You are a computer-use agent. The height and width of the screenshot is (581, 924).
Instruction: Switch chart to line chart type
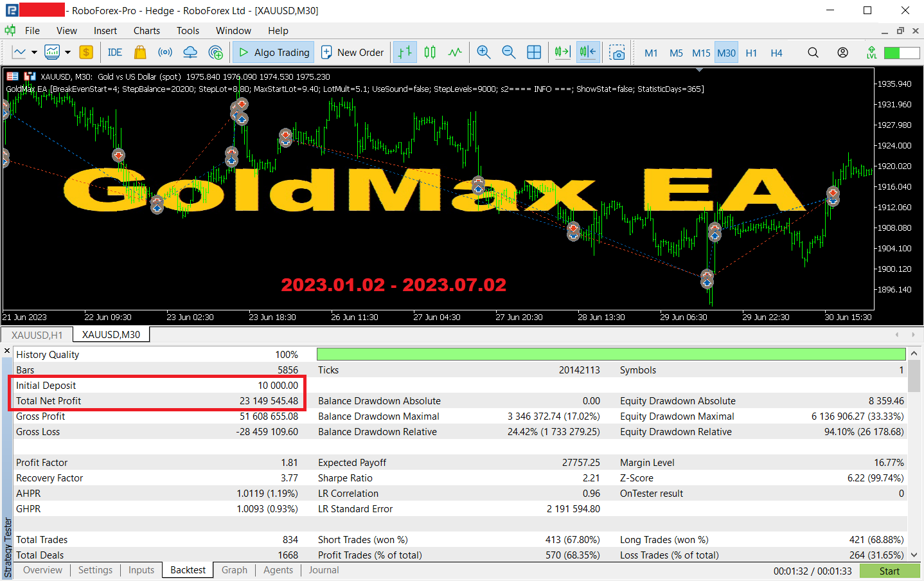(455, 53)
